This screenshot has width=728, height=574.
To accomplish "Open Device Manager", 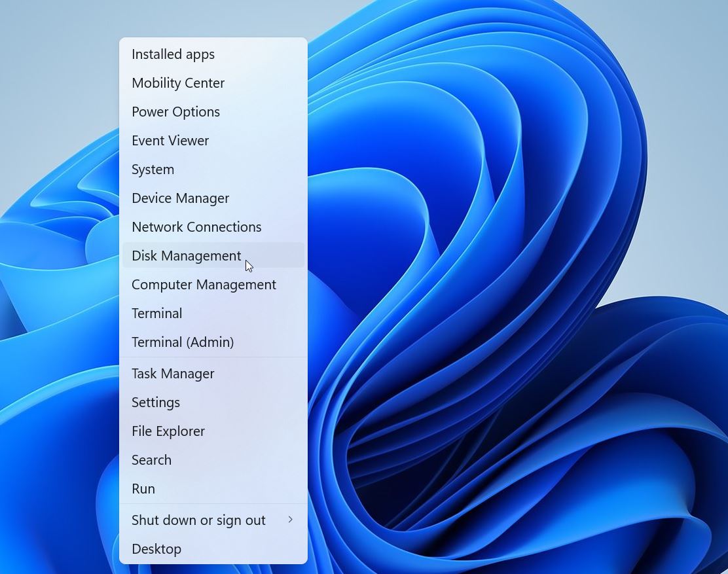I will [x=213, y=198].
